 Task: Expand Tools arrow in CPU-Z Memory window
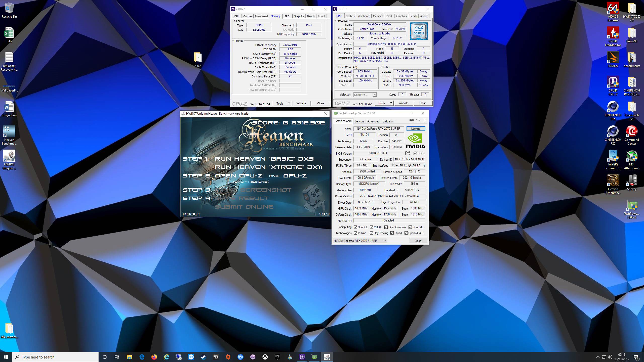pyautogui.click(x=289, y=103)
